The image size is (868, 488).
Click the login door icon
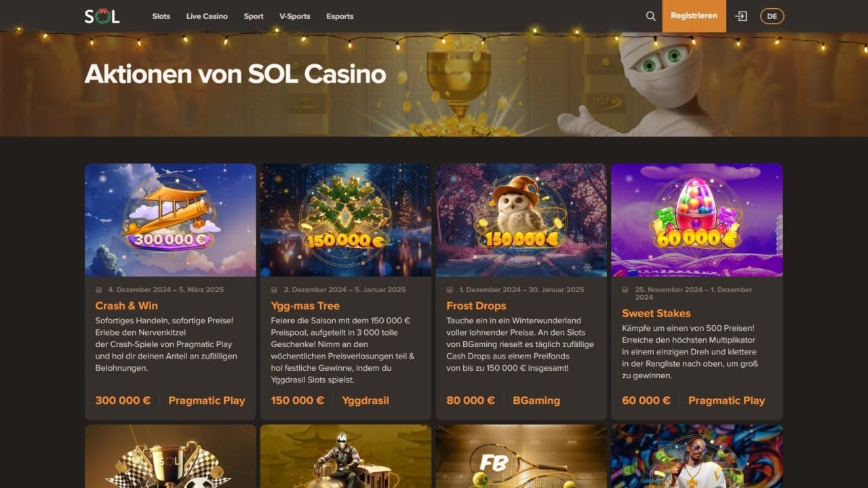pos(741,16)
